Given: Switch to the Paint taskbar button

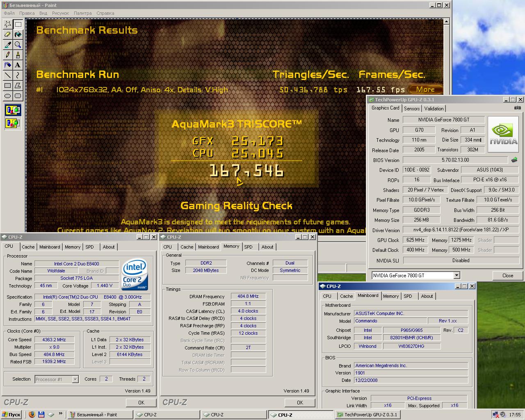Looking at the screenshot, I should 100,415.
